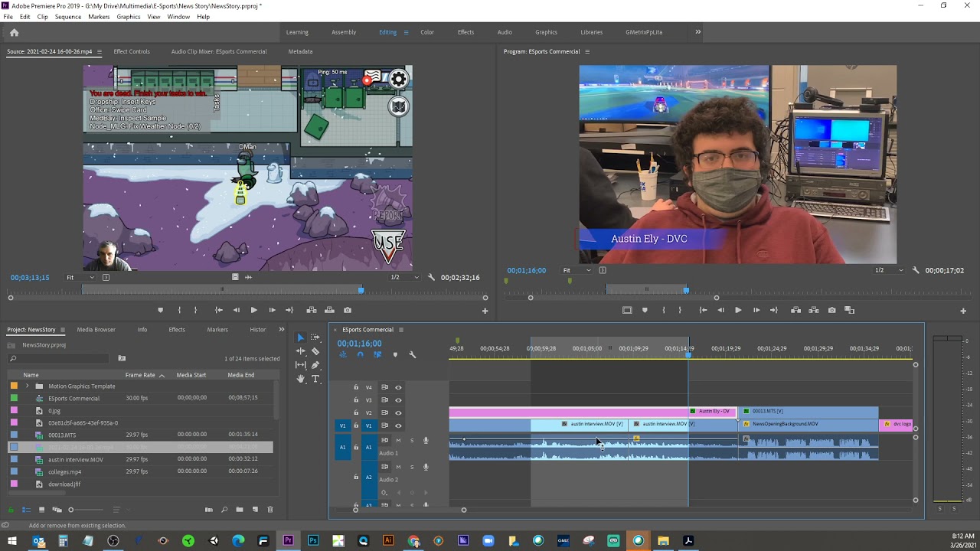This screenshot has height=551, width=980.
Task: Open Editing workspace menu icon
Action: 406,32
